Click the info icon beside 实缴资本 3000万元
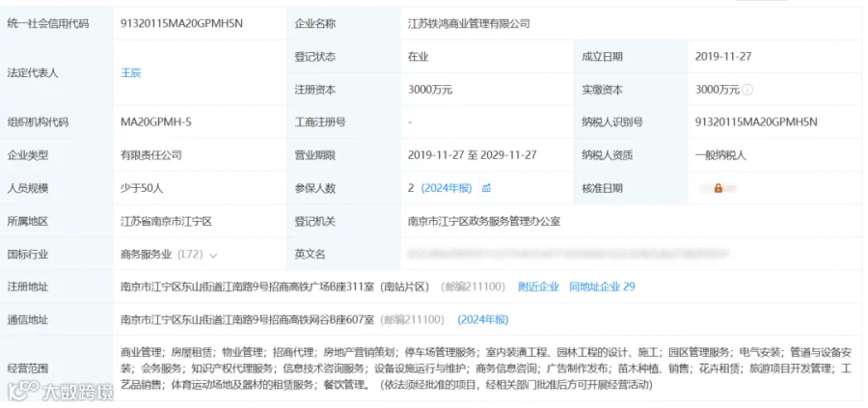This screenshot has height=408, width=868. 747,90
